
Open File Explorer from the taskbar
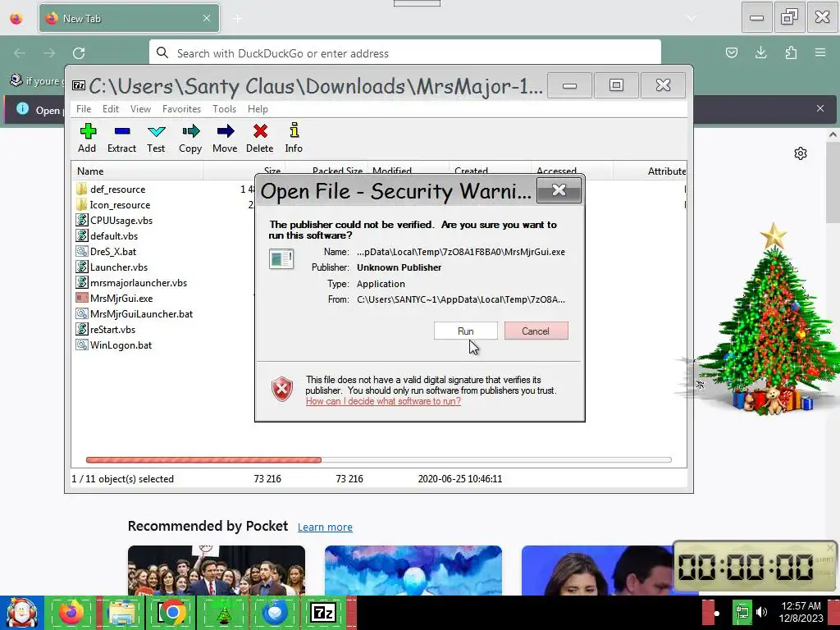click(121, 612)
